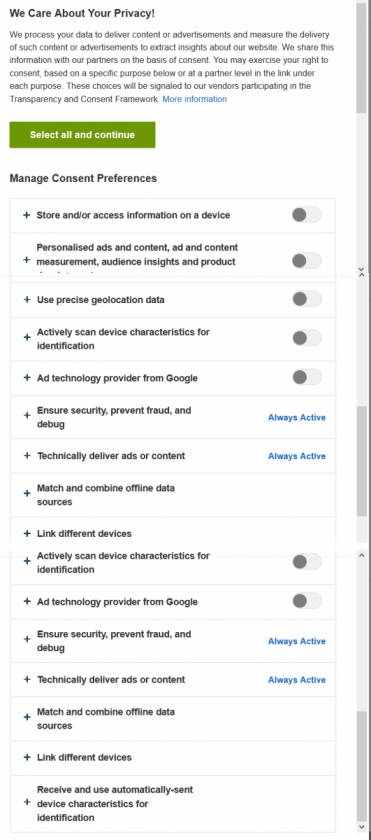Screen dimensions: 371x840
Task: Expand Use precise geolocation data plus icon
Action: 27,299
